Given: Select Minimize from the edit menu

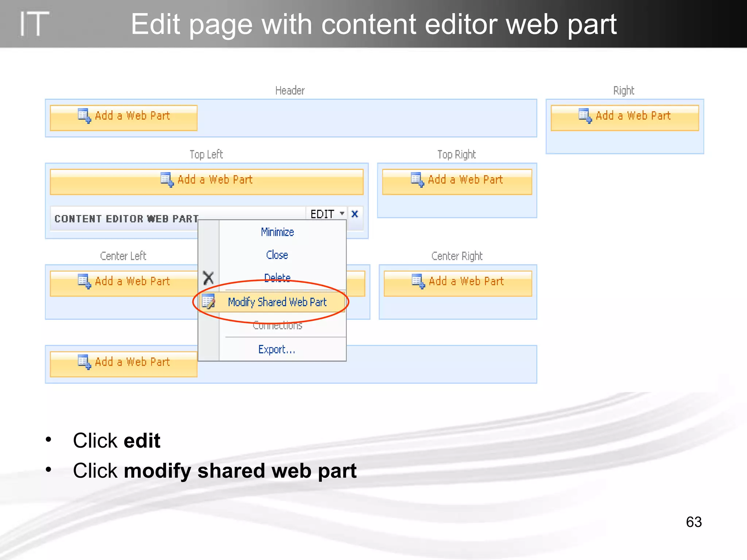Looking at the screenshot, I should point(277,232).
